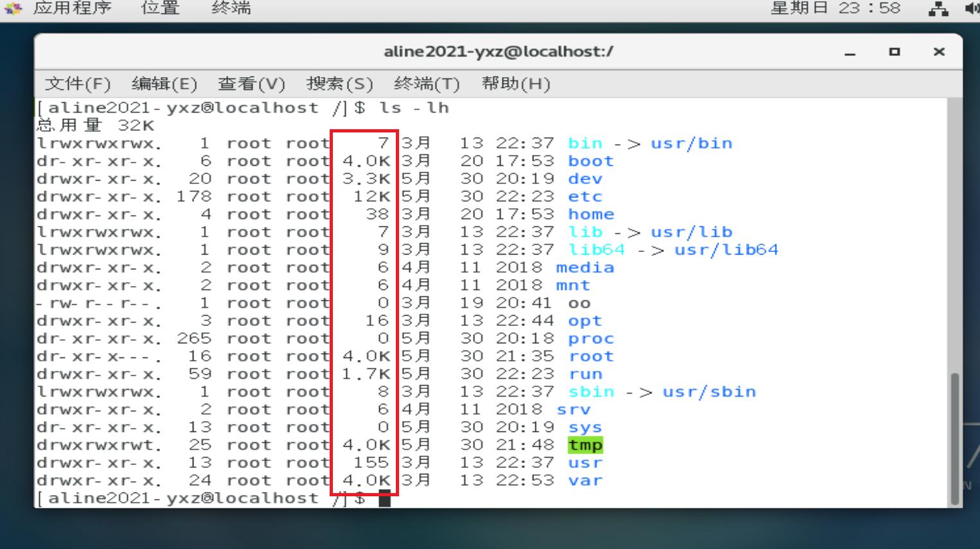The image size is (980, 549).
Task: Click the volume speaker icon
Action: click(972, 9)
